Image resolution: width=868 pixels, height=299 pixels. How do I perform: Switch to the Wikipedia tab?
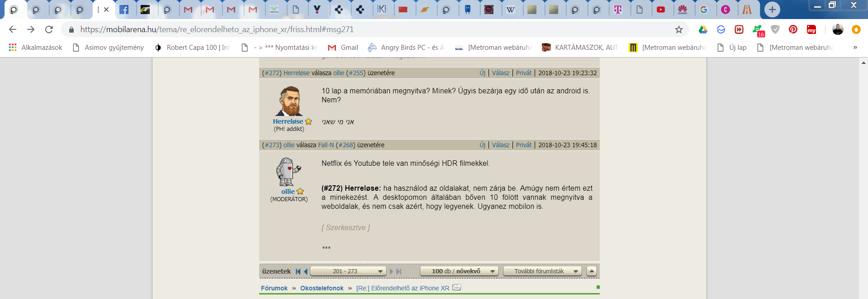pyautogui.click(x=511, y=10)
